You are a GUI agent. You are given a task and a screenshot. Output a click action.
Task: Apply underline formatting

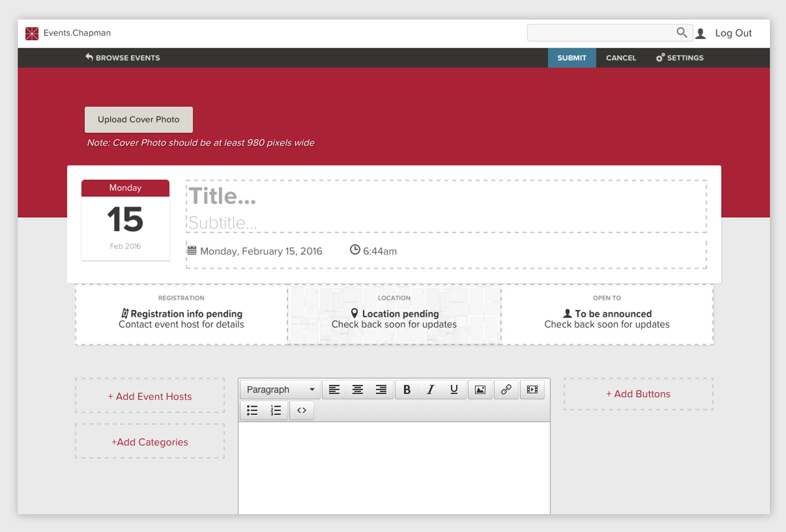(454, 390)
